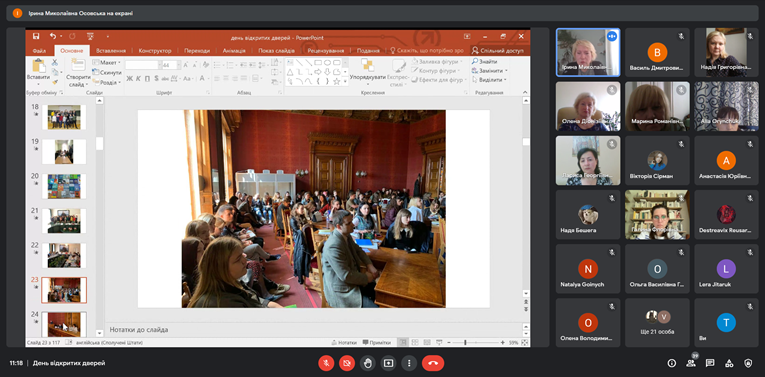Switch to the Показ слайдів tab
The height and width of the screenshot is (377, 765).
click(277, 51)
